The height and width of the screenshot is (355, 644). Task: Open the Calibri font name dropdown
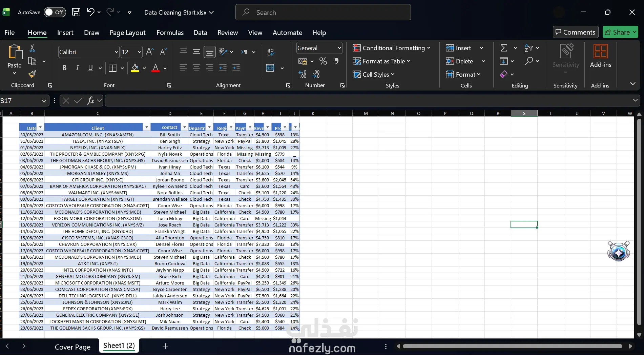[116, 52]
